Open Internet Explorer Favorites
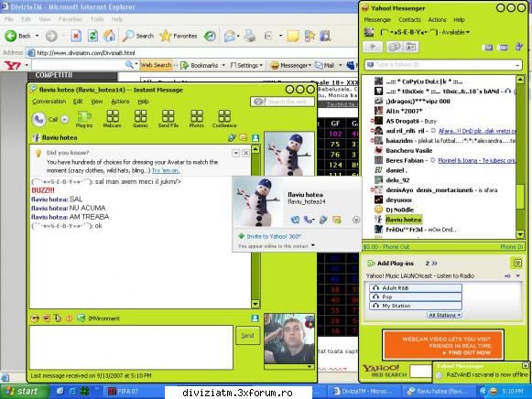Screen dimensions: 532x399 (179, 36)
